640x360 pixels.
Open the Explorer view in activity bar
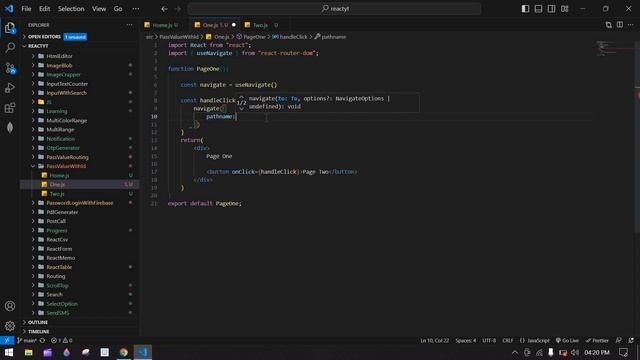point(10,28)
